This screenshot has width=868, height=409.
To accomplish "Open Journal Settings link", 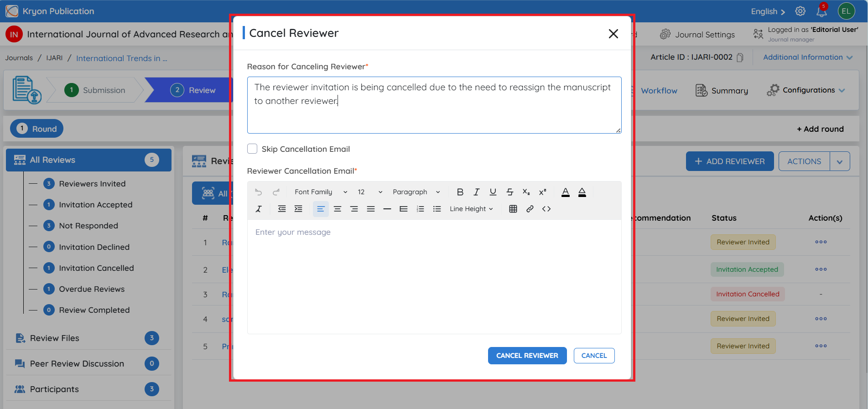I will click(697, 34).
